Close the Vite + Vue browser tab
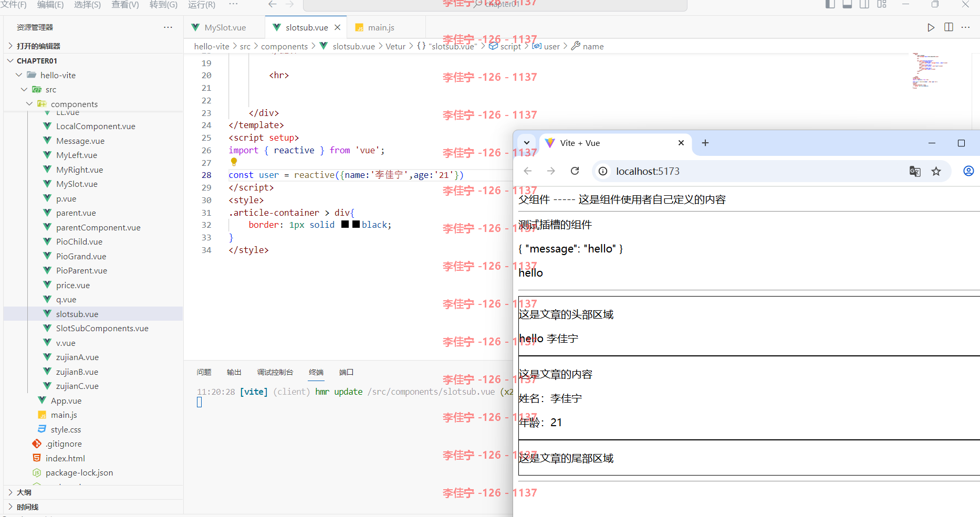Viewport: 980px width, 517px height. [x=681, y=143]
